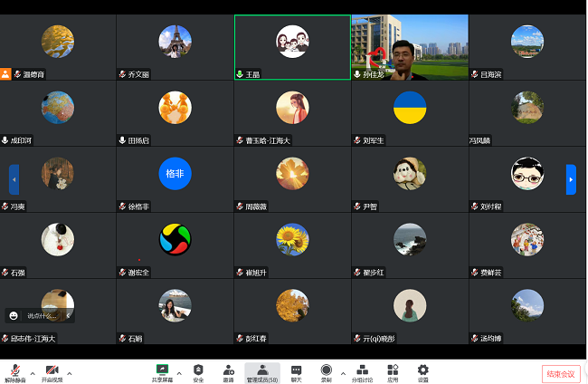Go to previous page of participants

point(14,179)
